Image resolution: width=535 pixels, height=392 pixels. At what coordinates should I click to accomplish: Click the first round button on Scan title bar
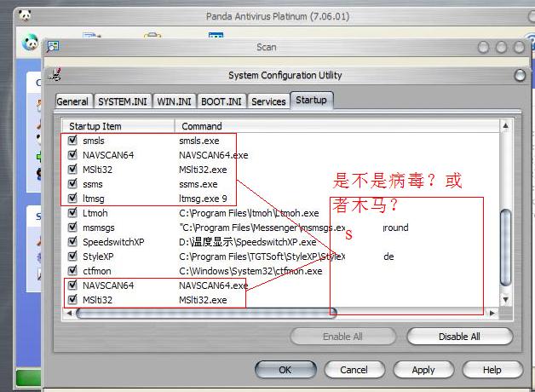click(483, 47)
